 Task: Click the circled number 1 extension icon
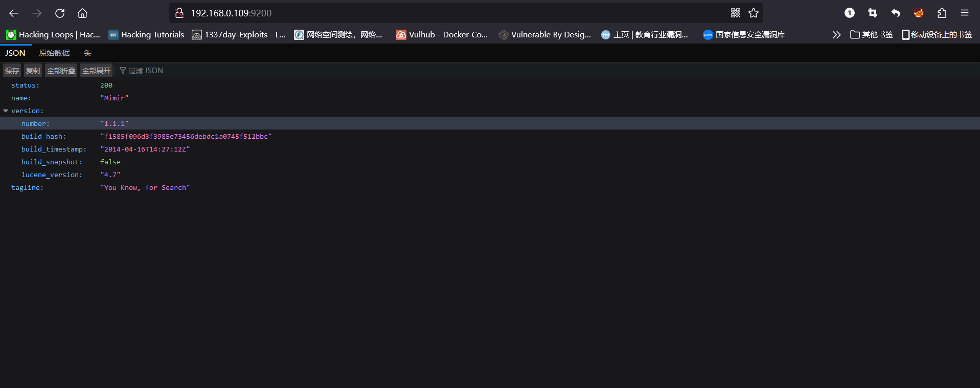[850, 13]
